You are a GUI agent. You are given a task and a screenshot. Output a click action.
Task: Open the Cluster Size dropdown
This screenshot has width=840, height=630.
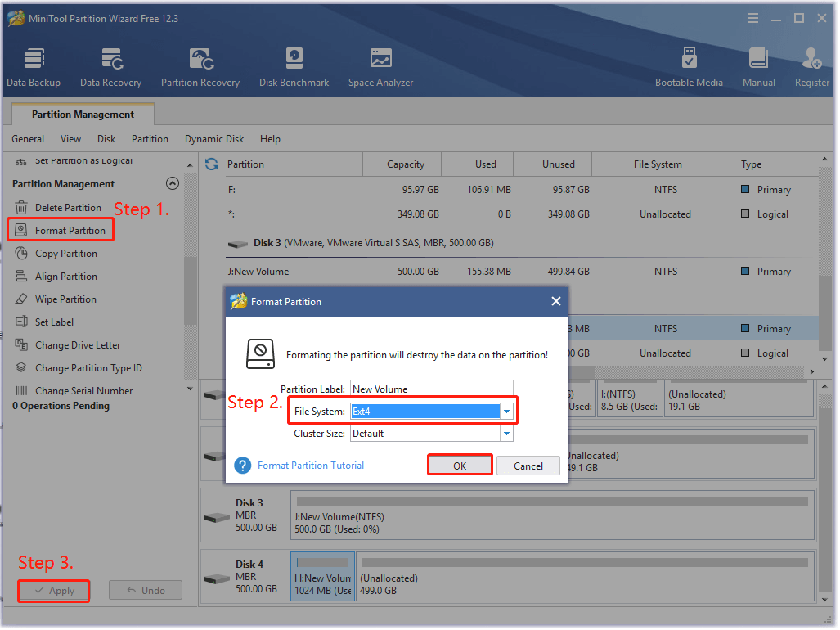coord(506,434)
